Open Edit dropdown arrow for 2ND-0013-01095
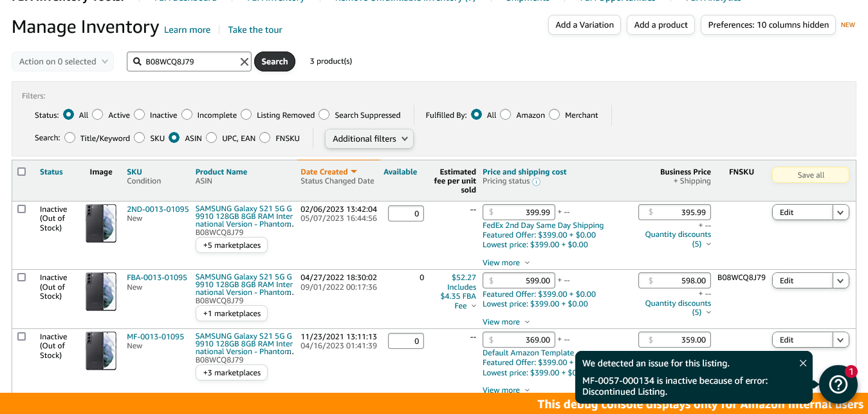Viewport: 868px width, 414px height. click(x=841, y=212)
